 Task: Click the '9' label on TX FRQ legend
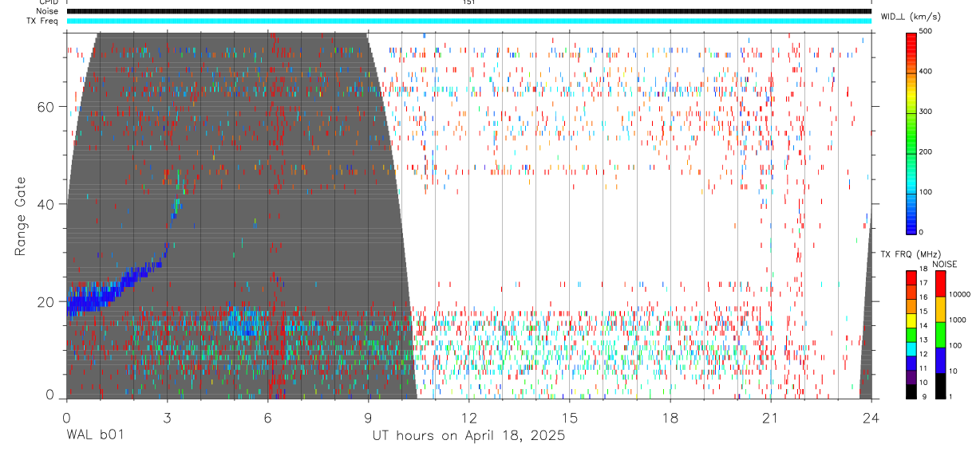(x=923, y=396)
